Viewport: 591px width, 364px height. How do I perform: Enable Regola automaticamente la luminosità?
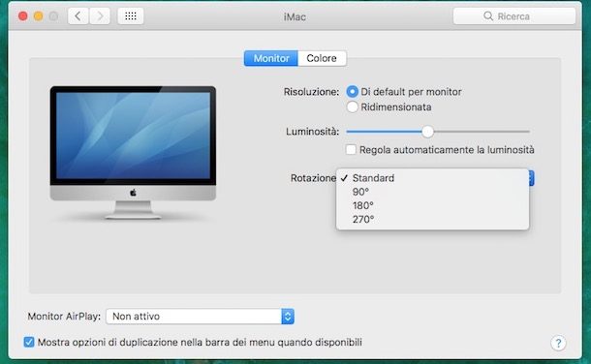(351, 149)
